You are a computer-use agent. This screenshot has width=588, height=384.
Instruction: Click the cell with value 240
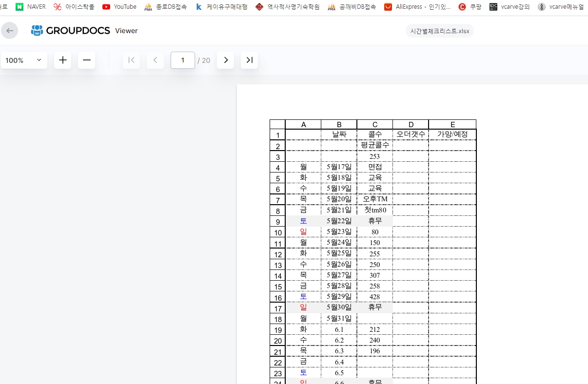(374, 340)
